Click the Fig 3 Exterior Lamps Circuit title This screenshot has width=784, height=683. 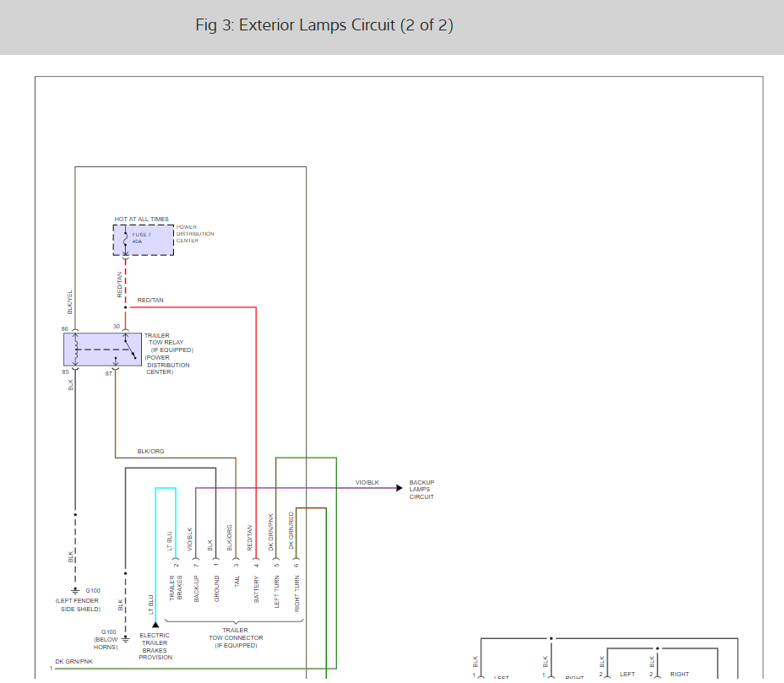tap(324, 25)
